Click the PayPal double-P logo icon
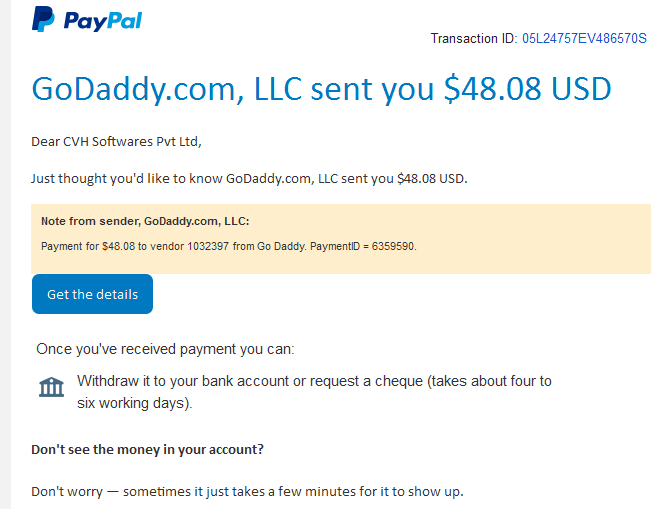Screen dimensions: 665x509 pyautogui.click(x=43, y=19)
